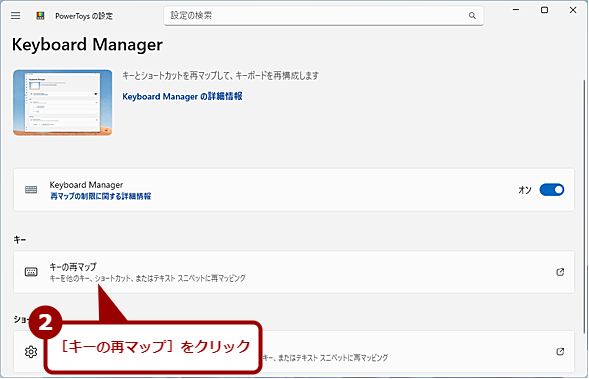The image size is (589, 379).
Task: Focus the 設定の検索 search box
Action: tap(323, 16)
